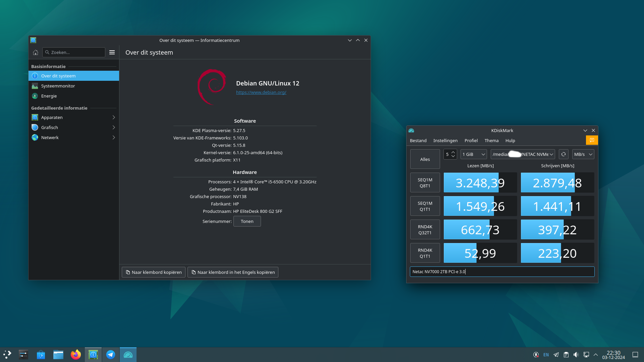Focus the Zoeken search field

click(x=74, y=52)
